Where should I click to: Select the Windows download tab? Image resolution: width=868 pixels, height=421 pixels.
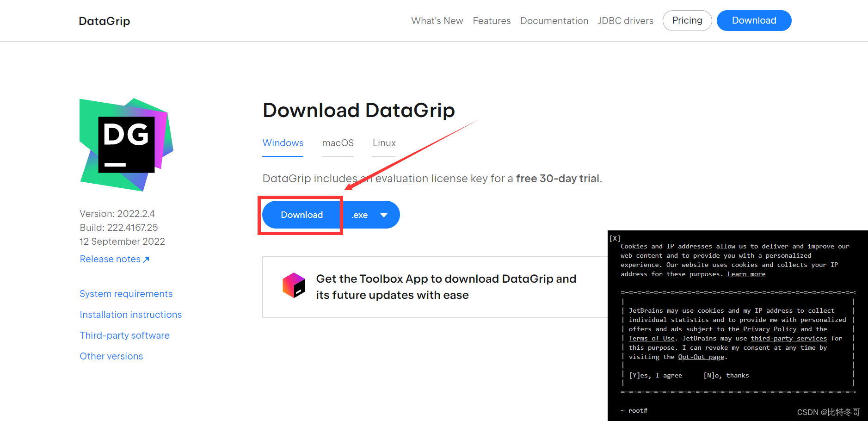[283, 143]
